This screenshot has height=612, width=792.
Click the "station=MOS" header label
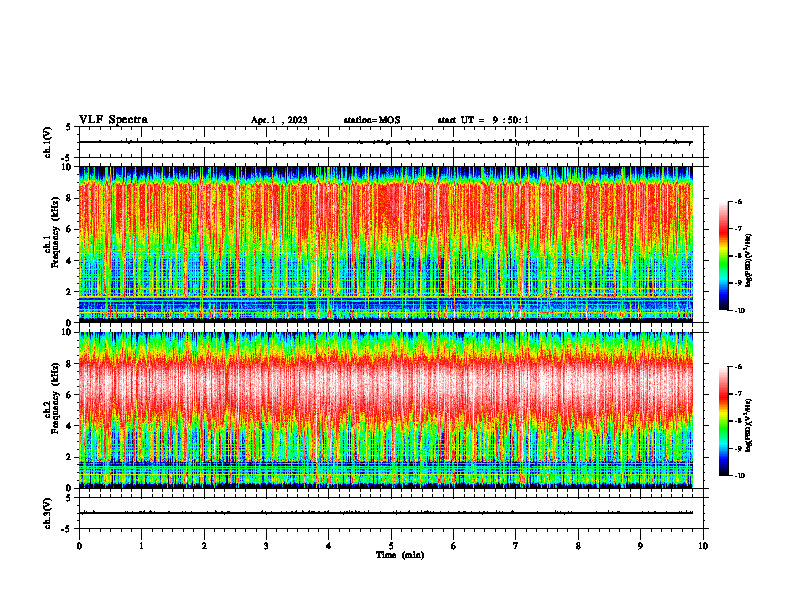(372, 120)
